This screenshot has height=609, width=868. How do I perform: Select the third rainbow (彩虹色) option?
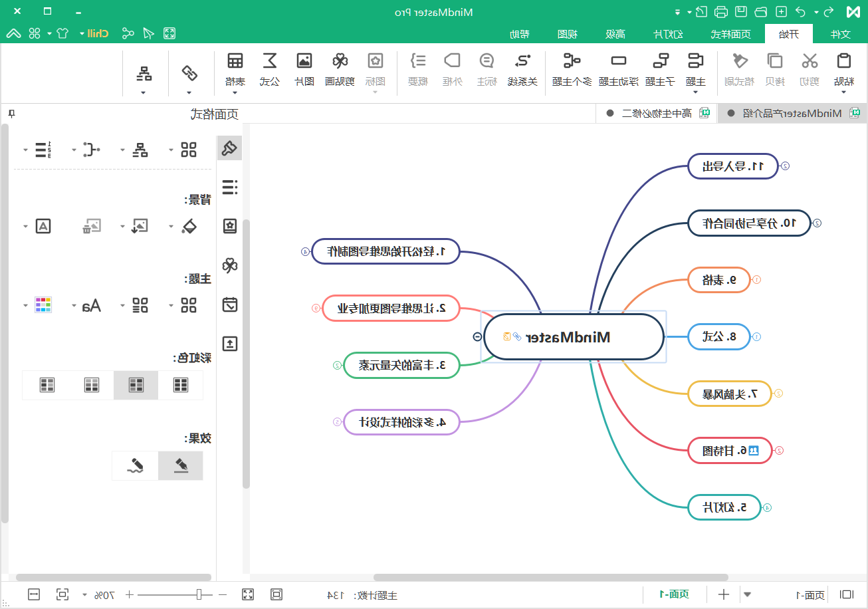92,385
